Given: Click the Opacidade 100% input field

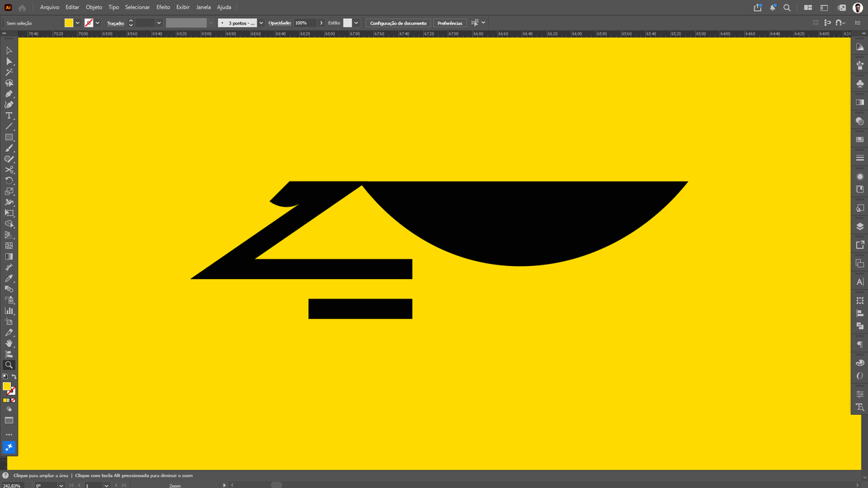Looking at the screenshot, I should coord(305,23).
